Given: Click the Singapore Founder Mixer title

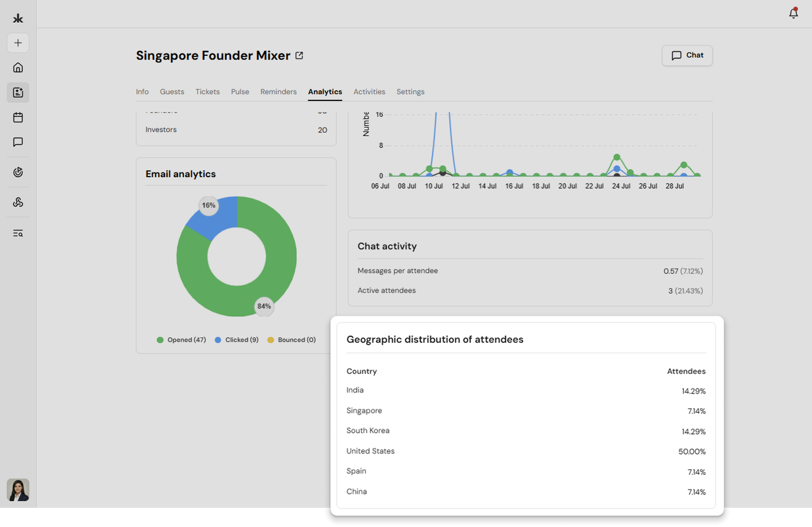Looking at the screenshot, I should (x=213, y=56).
